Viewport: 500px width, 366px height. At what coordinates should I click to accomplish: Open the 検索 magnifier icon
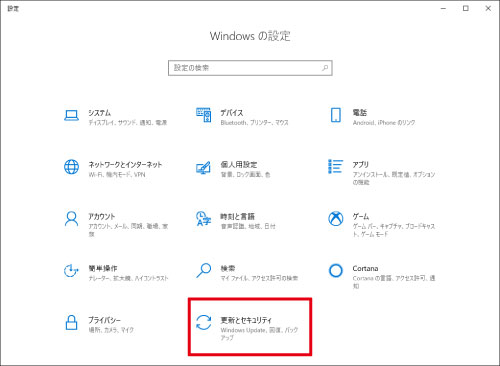click(x=203, y=270)
